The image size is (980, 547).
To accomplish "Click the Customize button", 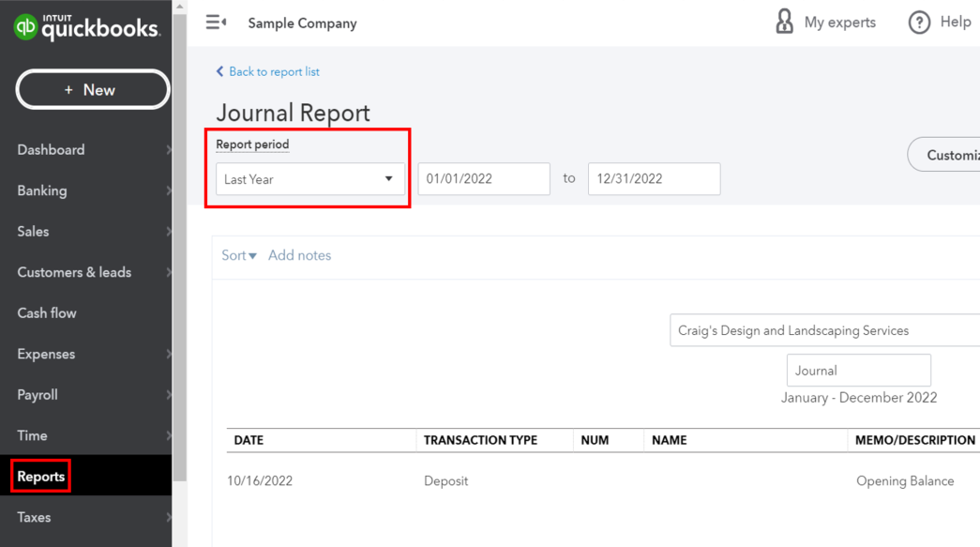I will [944, 155].
